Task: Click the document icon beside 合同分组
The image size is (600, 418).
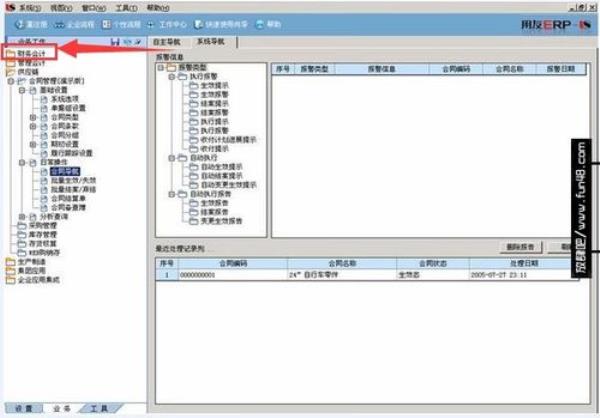Action: [x=44, y=136]
